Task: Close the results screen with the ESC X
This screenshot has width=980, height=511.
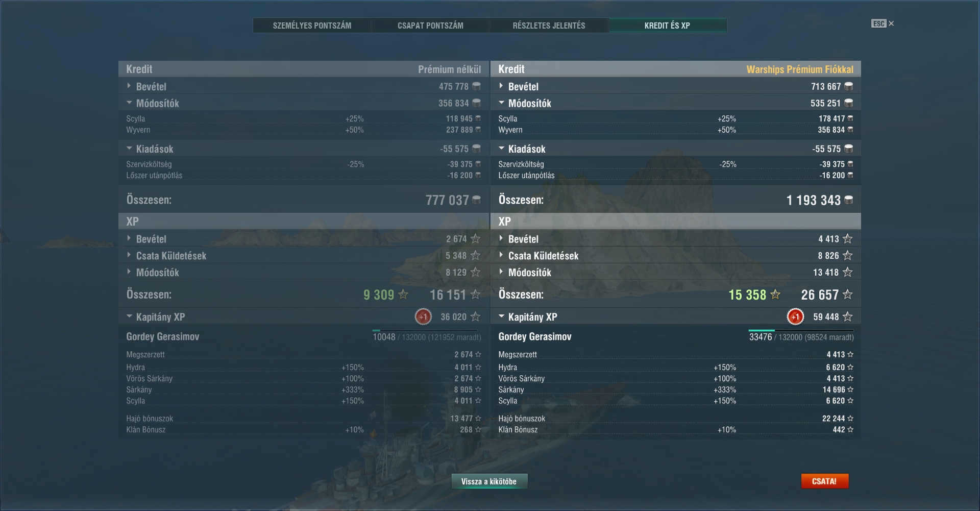Action: point(883,23)
